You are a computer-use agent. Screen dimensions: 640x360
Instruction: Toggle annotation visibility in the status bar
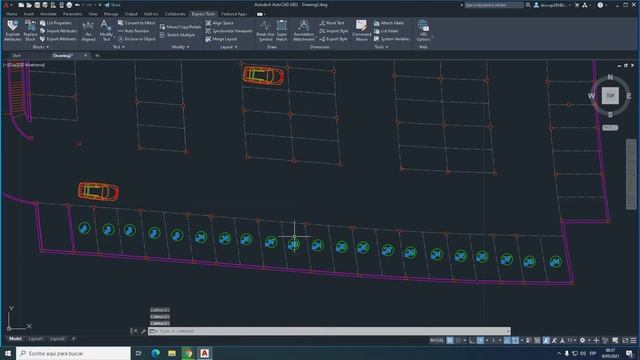pyautogui.click(x=546, y=340)
